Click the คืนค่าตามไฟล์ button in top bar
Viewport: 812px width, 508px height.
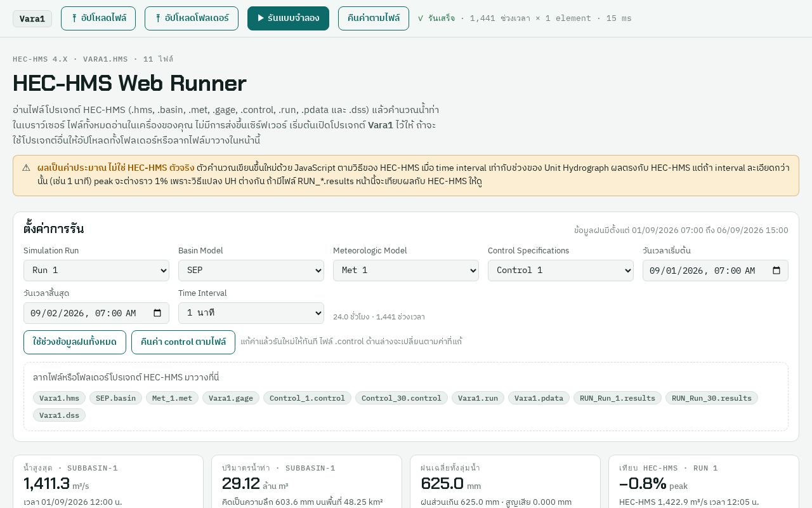pos(374,18)
